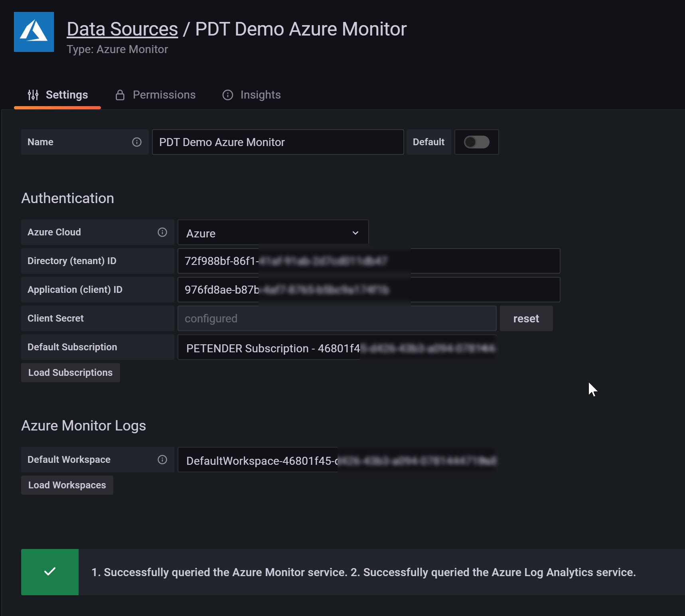
Task: Click the 'Default' toggle label
Action: click(428, 142)
